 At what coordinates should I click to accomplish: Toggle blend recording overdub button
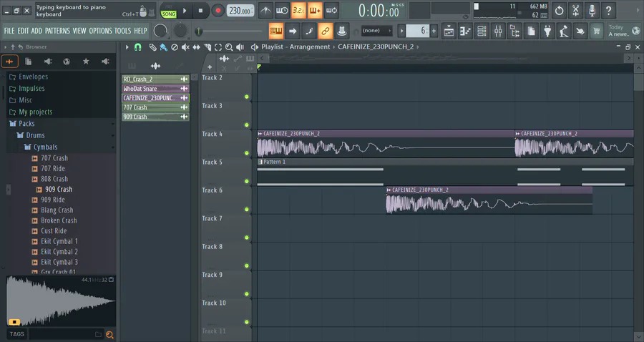pyautogui.click(x=315, y=11)
